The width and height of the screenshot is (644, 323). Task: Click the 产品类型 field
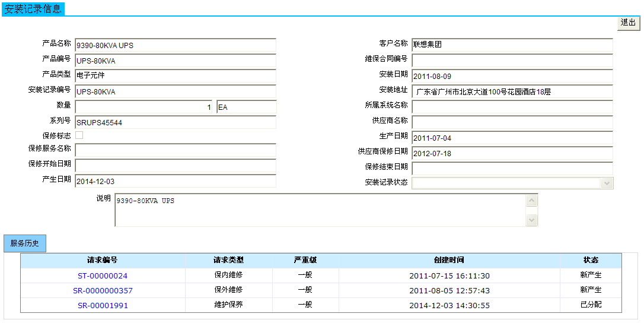click(176, 76)
